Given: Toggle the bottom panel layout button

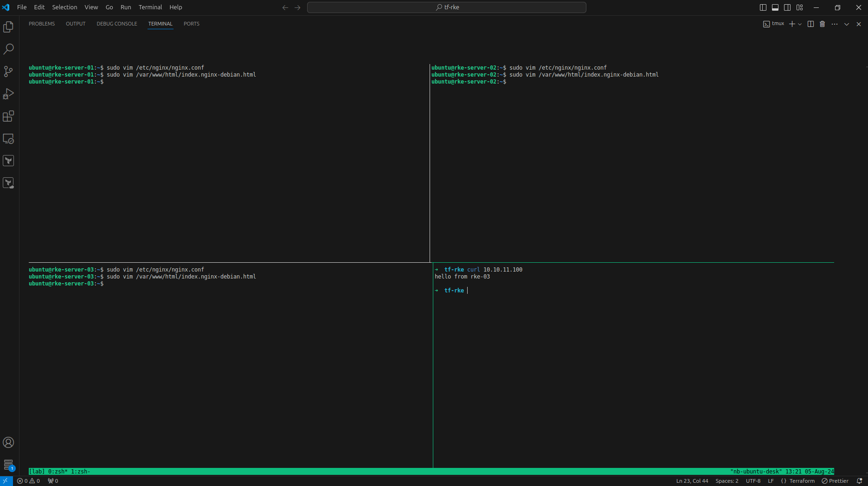Looking at the screenshot, I should 775,7.
